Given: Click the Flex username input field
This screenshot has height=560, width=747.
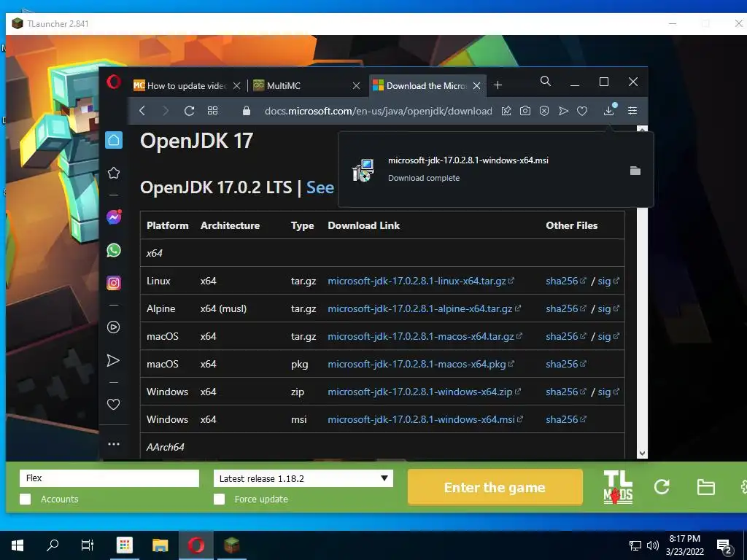Looking at the screenshot, I should click(109, 478).
